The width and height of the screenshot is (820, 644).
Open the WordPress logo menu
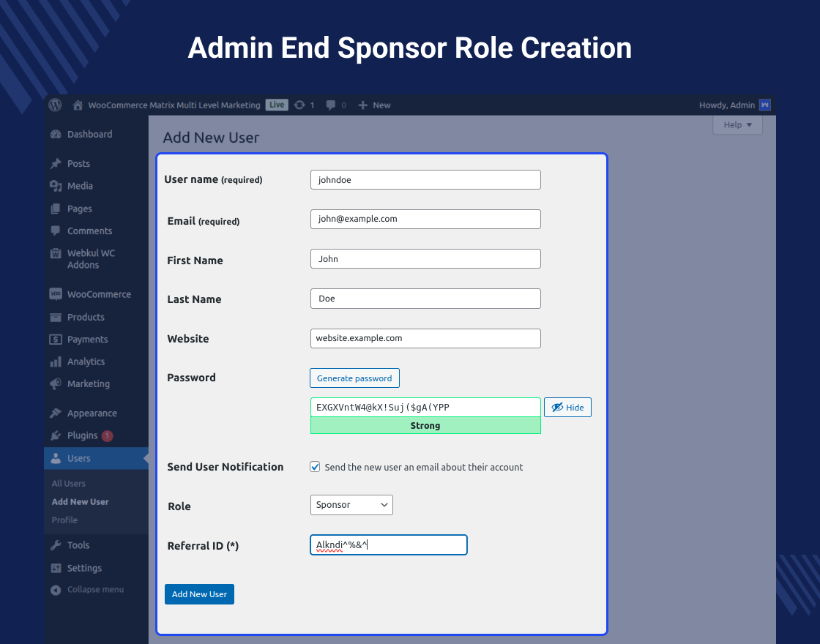click(x=56, y=105)
